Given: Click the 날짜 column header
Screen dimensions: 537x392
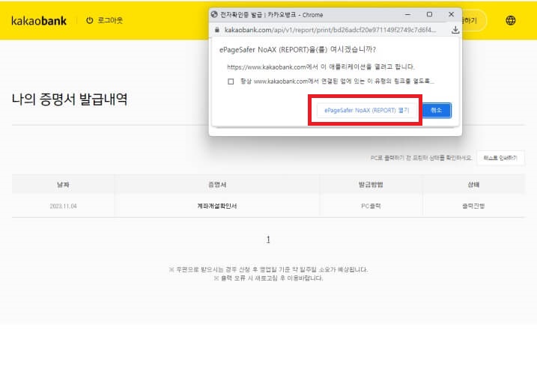Looking at the screenshot, I should click(63, 185).
